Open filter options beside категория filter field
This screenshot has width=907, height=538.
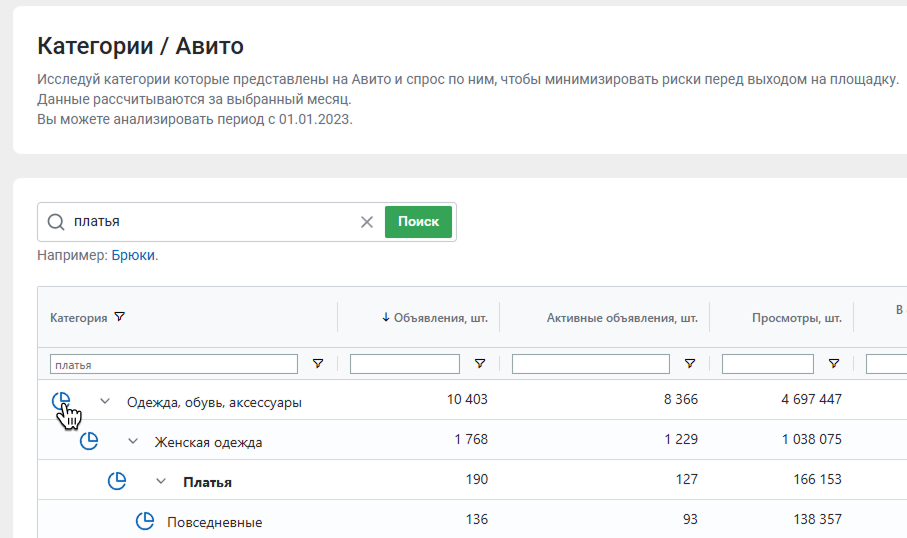tap(318, 363)
